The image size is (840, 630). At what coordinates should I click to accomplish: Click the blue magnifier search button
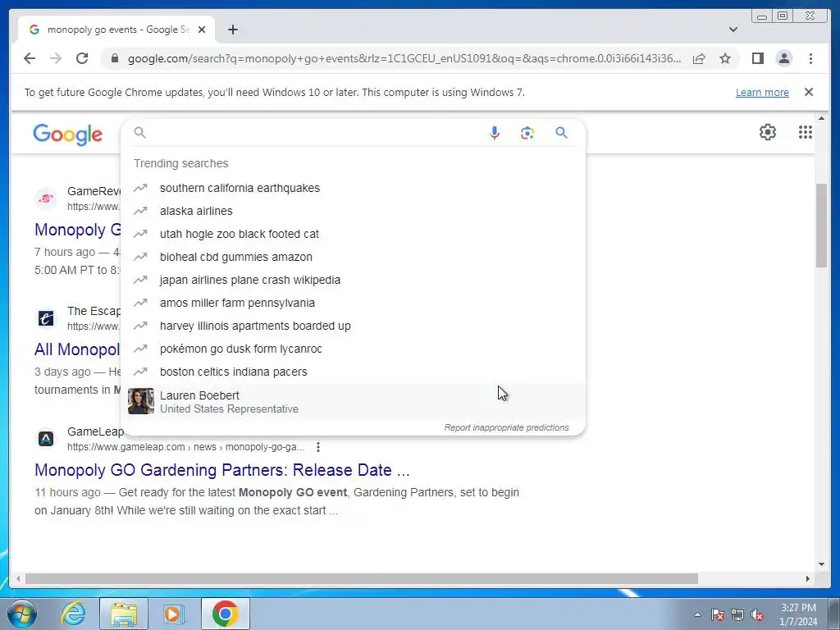561,132
